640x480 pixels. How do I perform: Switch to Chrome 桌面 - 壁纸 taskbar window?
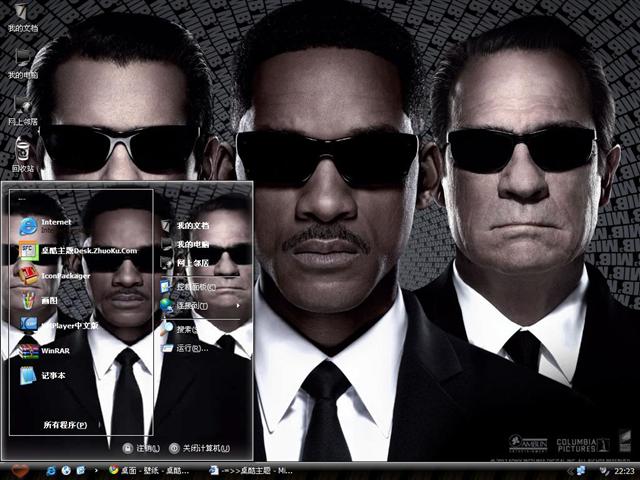pyautogui.click(x=149, y=471)
